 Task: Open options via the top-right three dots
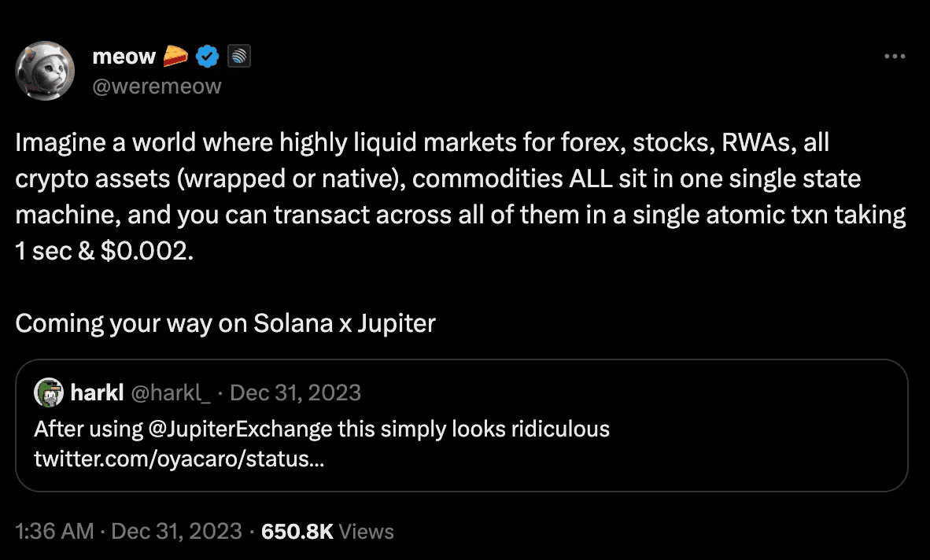click(x=895, y=56)
